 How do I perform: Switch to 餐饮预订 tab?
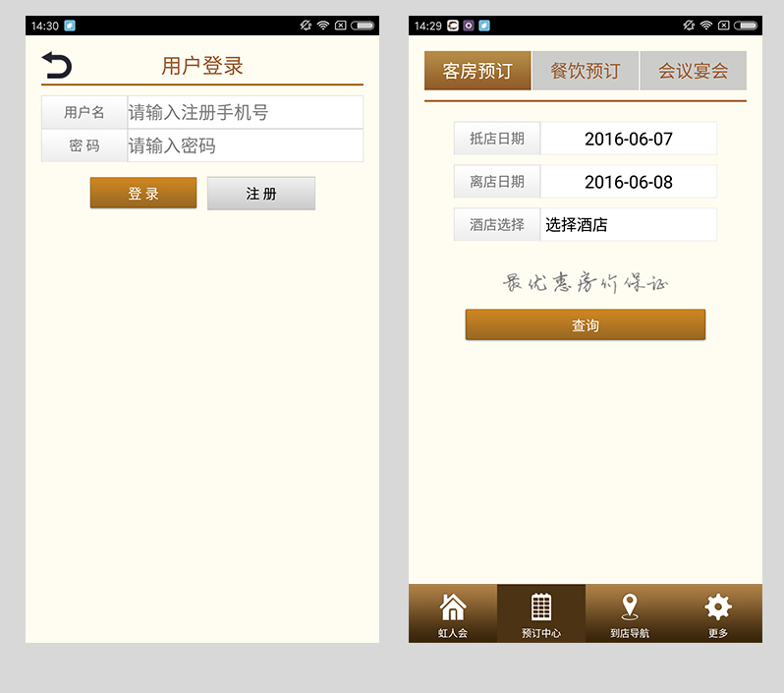tap(586, 71)
